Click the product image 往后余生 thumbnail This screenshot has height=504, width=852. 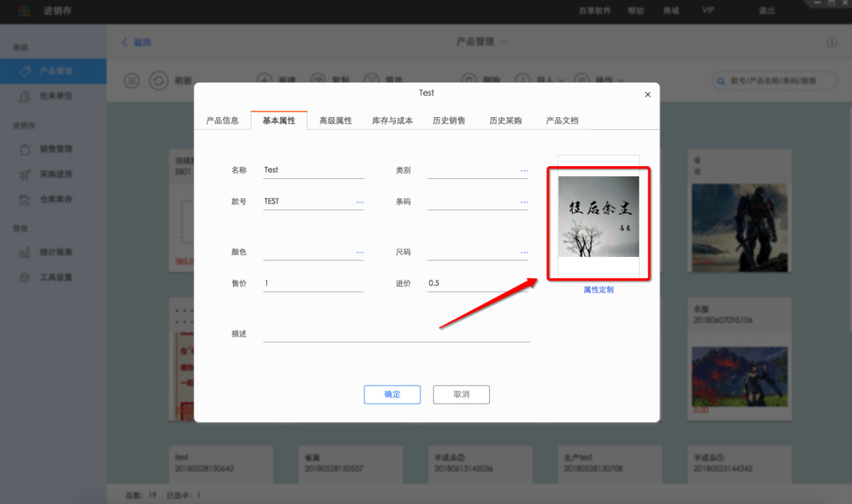[599, 217]
